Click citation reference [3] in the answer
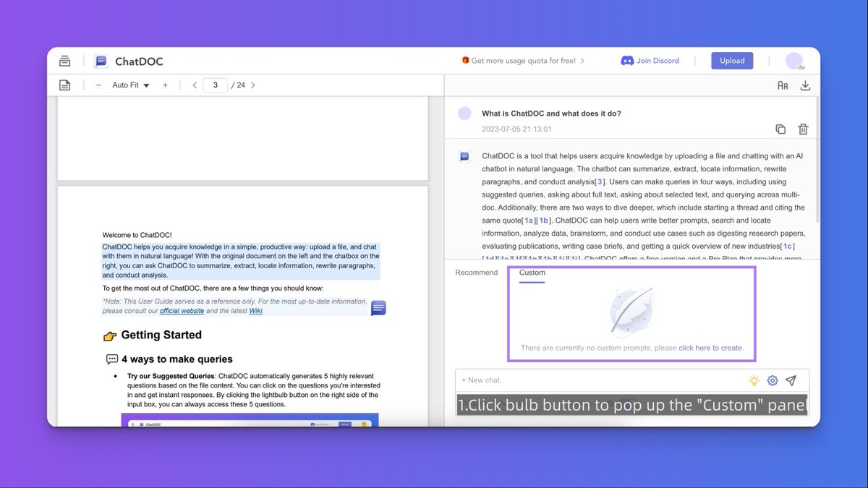Screen dimensions: 868x488 [x=600, y=182]
